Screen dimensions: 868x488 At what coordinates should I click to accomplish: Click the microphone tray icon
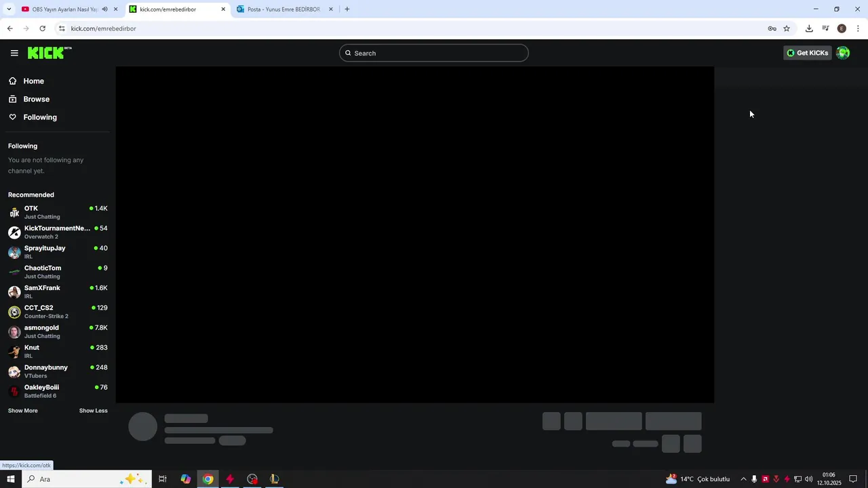pos(754,479)
